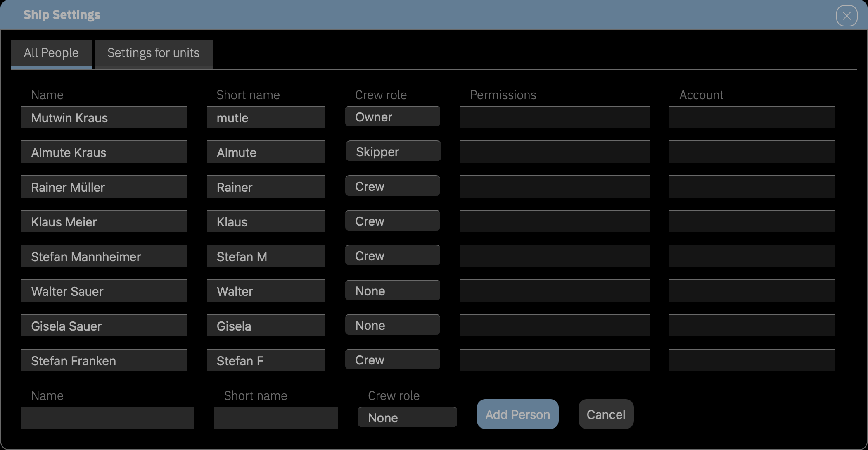
Task: Open Klaus Meier's crew role dropdown
Action: coord(392,221)
